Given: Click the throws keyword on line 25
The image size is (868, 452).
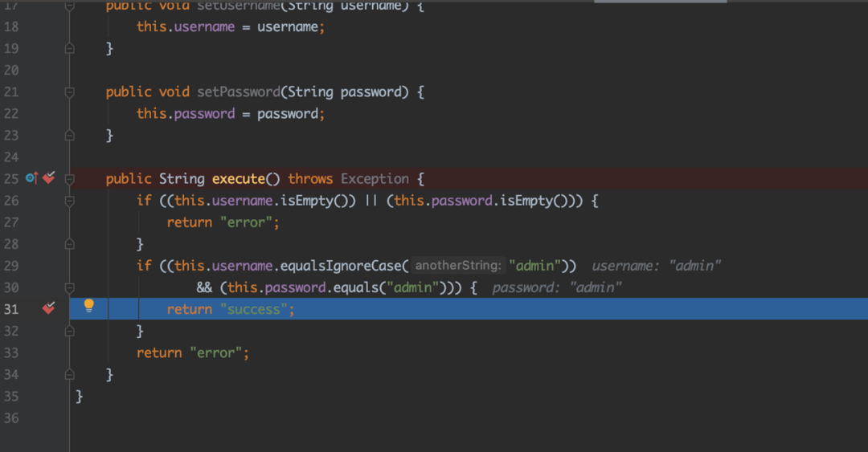Looking at the screenshot, I should pos(310,179).
